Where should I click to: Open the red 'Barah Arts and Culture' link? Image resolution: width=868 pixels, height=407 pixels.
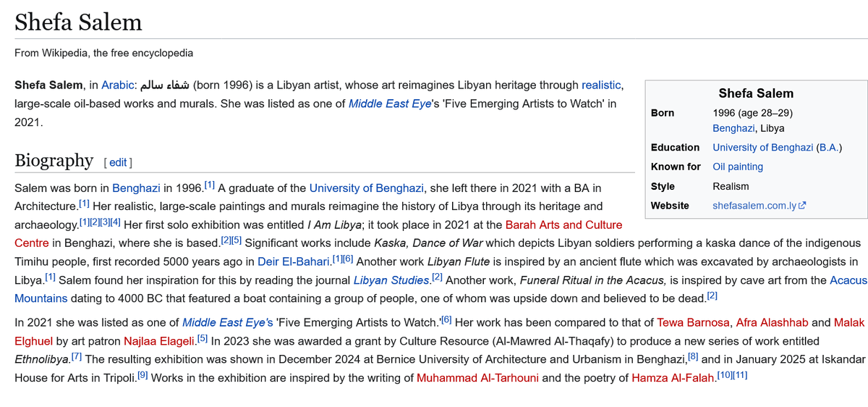pos(563,225)
